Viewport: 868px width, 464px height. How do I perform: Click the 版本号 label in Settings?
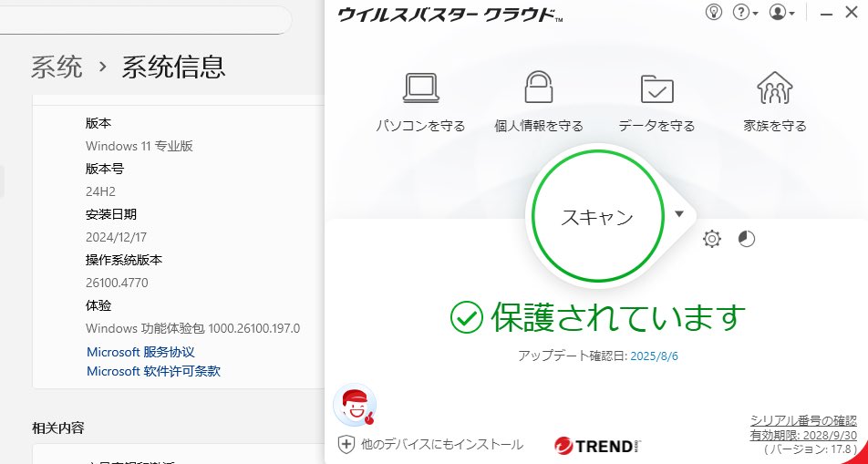105,169
